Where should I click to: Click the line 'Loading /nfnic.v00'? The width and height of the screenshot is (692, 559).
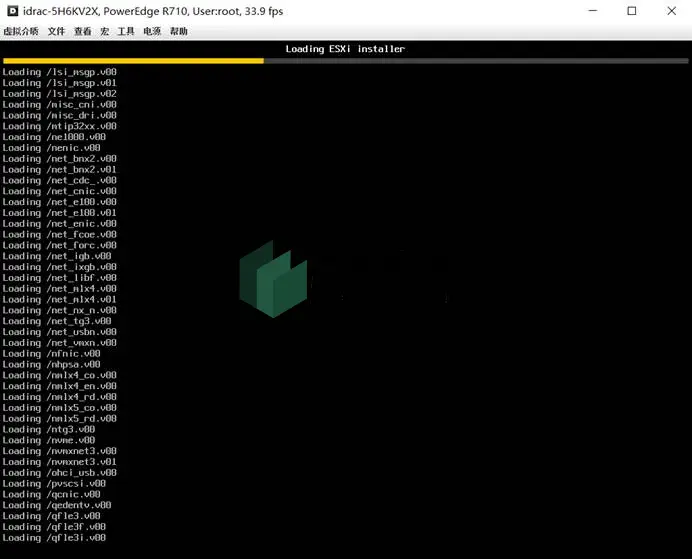[52, 353]
